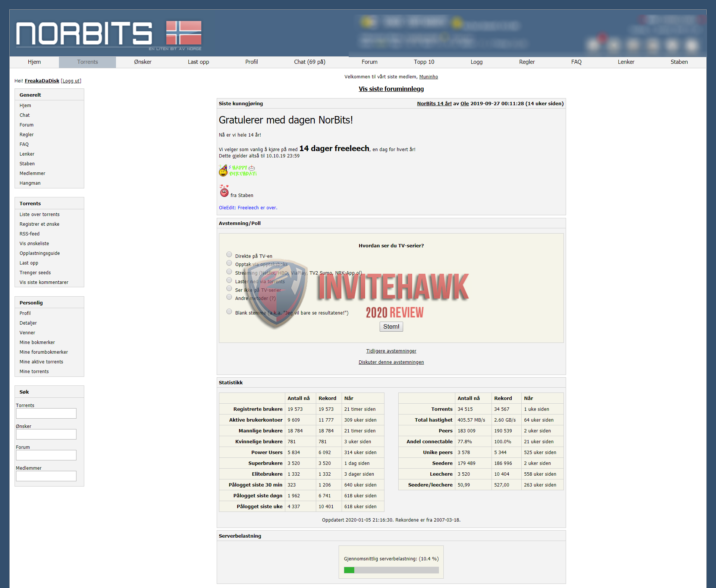This screenshot has height=588, width=716.
Task: Open 'Mine torrents' sidebar link
Action: 34,372
